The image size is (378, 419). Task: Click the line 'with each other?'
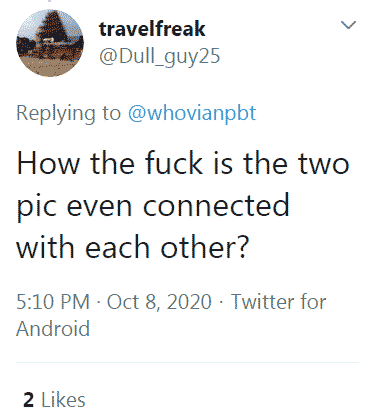tap(133, 247)
